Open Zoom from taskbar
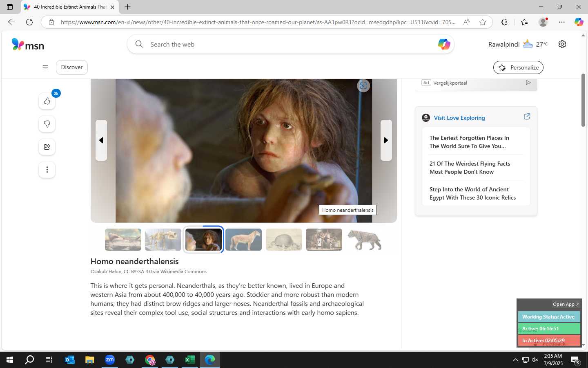The height and width of the screenshot is (368, 588). coord(110,360)
